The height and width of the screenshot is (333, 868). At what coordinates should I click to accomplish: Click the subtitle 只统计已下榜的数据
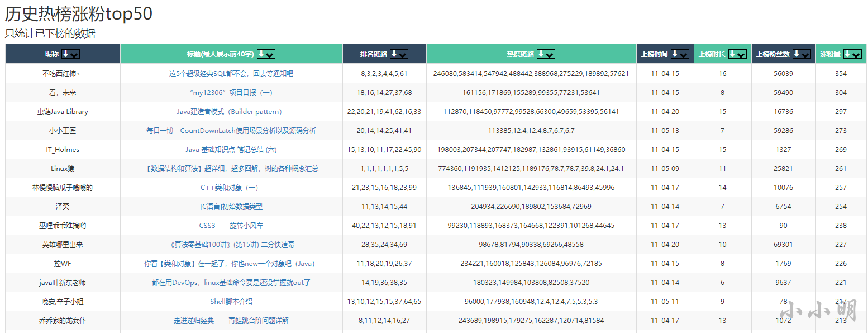[x=50, y=34]
